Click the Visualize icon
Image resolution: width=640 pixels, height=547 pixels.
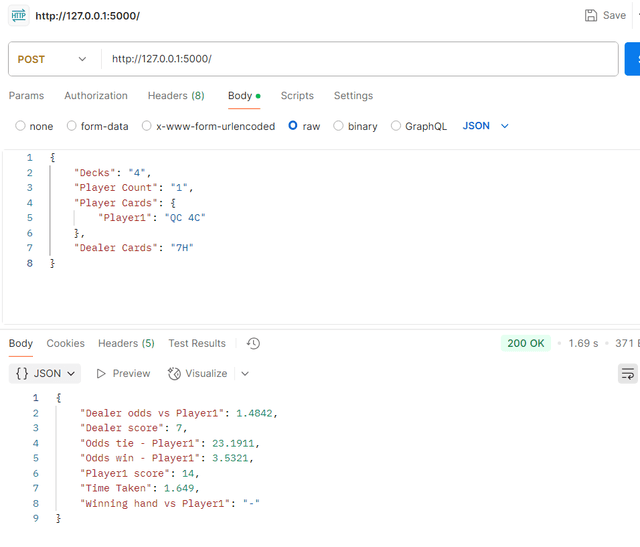tap(174, 374)
